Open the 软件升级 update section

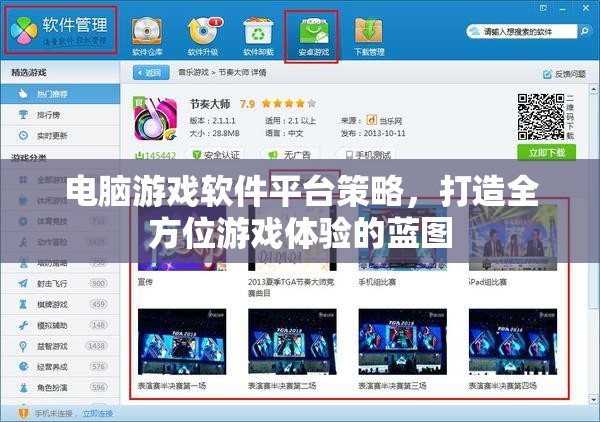pyautogui.click(x=203, y=37)
